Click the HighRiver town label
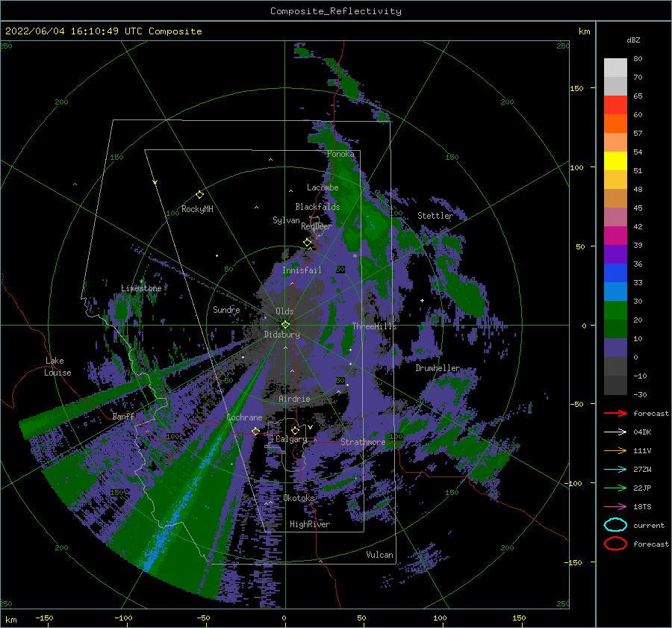 click(x=310, y=524)
